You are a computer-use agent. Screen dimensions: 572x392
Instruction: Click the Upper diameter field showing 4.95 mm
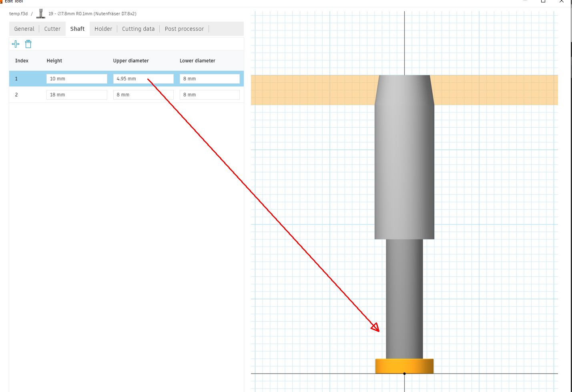click(143, 78)
